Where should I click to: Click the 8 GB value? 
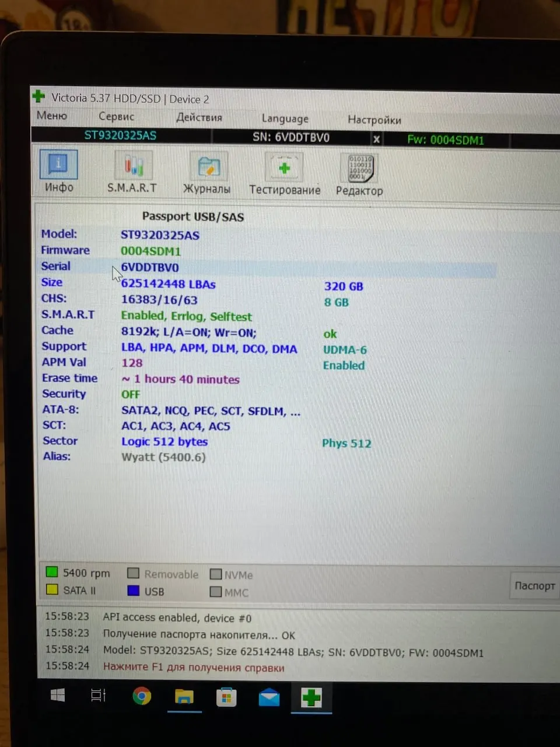(x=336, y=302)
